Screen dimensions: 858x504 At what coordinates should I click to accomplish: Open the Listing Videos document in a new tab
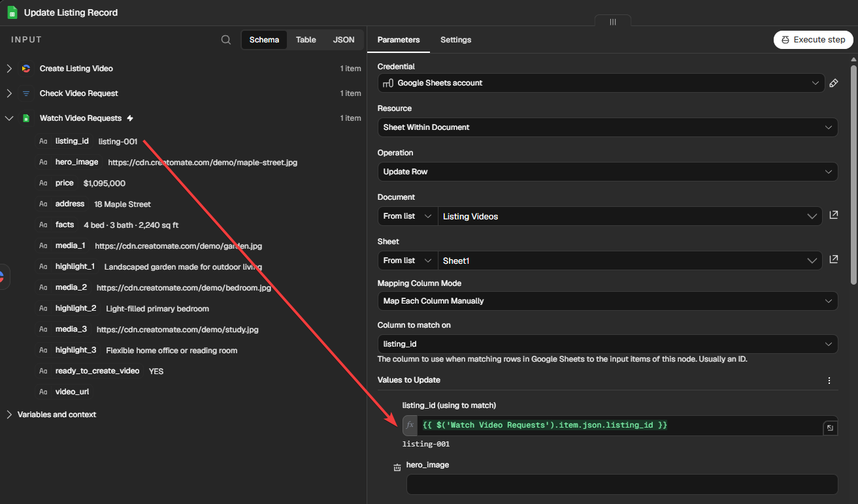(x=834, y=215)
